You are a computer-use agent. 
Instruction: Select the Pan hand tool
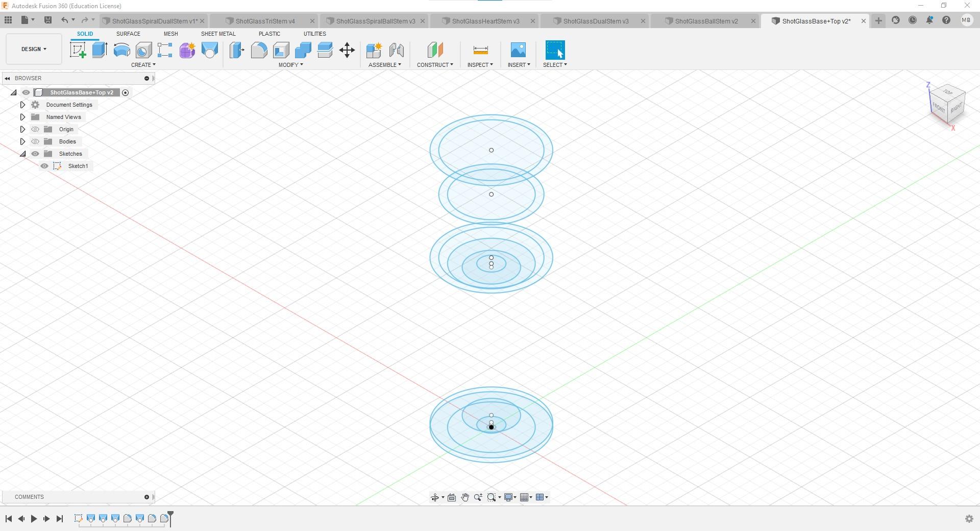click(x=465, y=497)
